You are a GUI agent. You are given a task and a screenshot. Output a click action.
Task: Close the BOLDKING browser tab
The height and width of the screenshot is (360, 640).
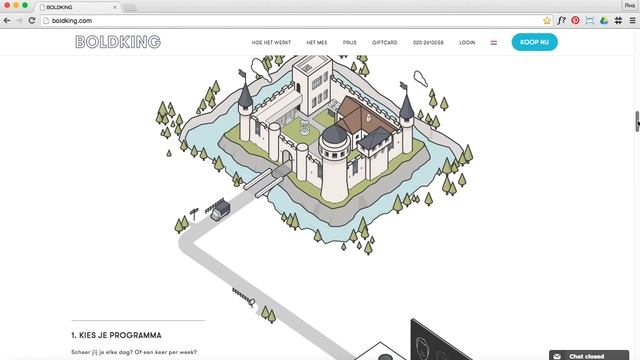coord(115,7)
